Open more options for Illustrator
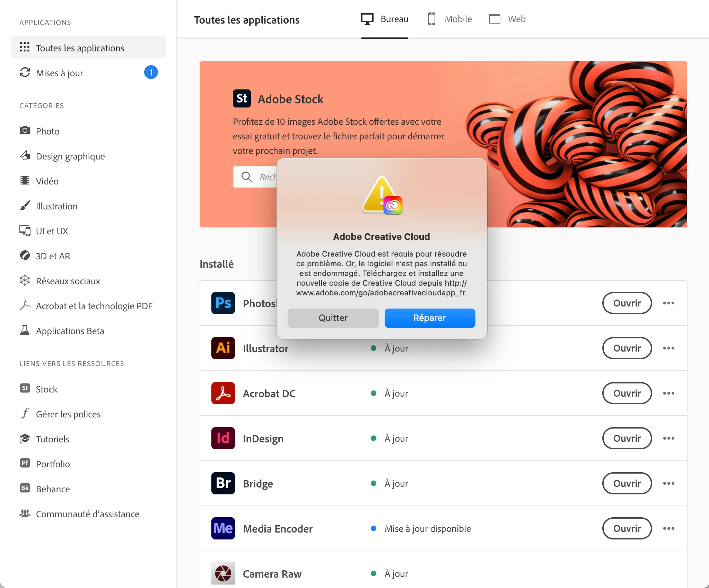Image resolution: width=709 pixels, height=588 pixels. click(668, 348)
